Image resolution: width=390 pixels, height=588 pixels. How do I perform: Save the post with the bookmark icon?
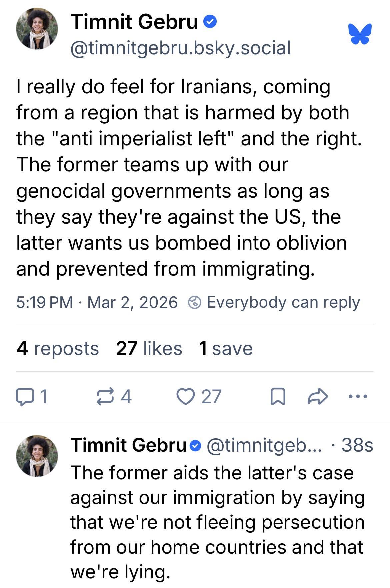(277, 397)
